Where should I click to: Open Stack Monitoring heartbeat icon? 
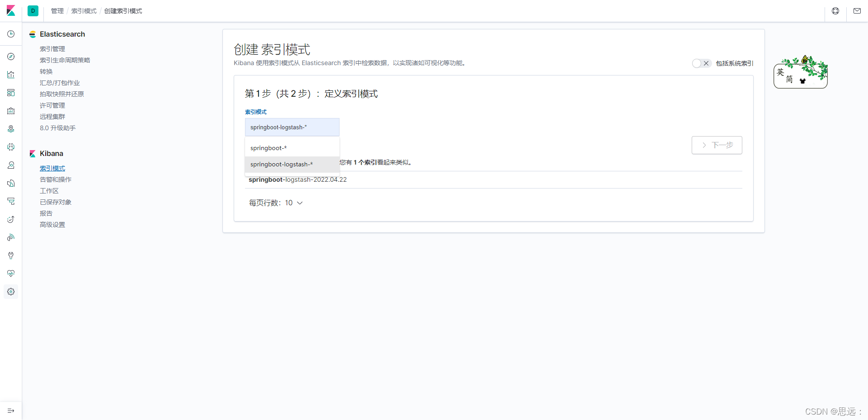click(x=11, y=274)
